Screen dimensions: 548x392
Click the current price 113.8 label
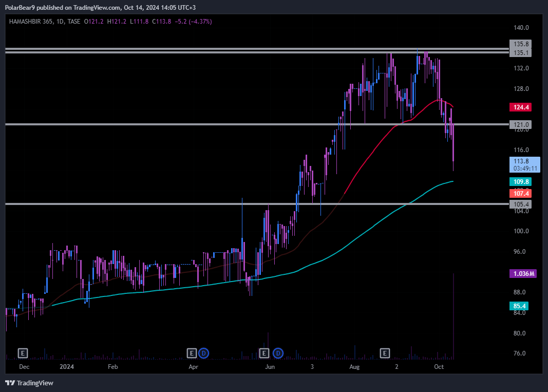[524, 165]
